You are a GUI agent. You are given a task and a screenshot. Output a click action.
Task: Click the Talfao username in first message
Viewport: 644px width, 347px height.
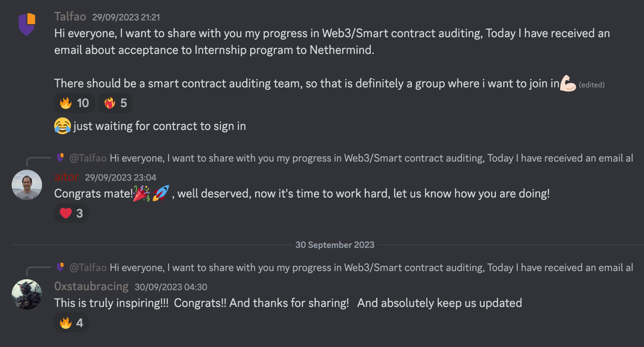[x=70, y=17]
